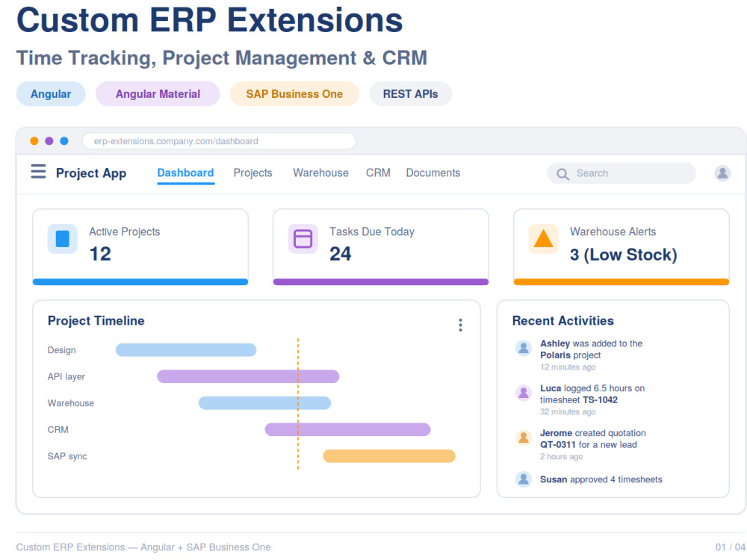This screenshot has height=560, width=747.
Task: Open quotation QT-0311 link
Action: [558, 445]
